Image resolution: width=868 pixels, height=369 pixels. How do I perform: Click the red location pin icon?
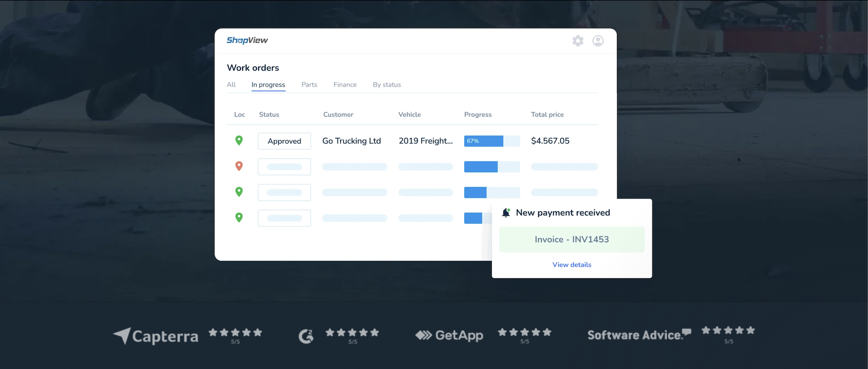tap(239, 166)
